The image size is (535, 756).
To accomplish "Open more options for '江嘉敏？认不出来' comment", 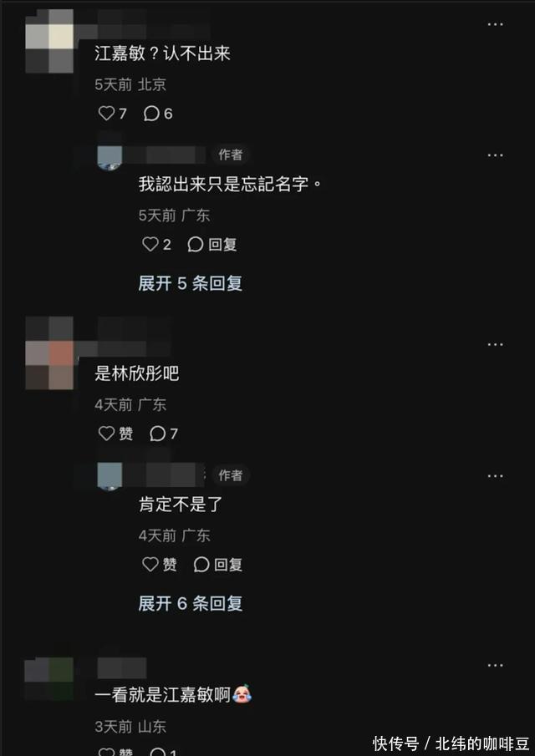I will [496, 24].
